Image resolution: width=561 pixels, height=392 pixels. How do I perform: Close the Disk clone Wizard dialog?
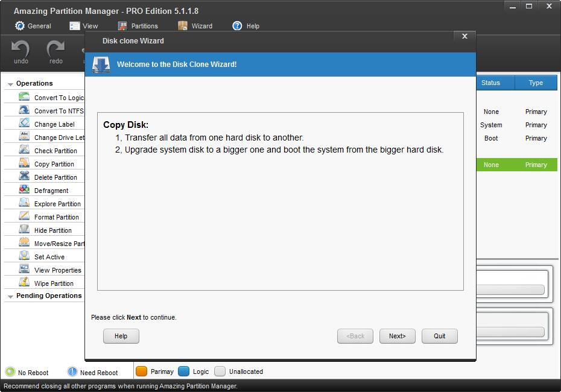464,36
